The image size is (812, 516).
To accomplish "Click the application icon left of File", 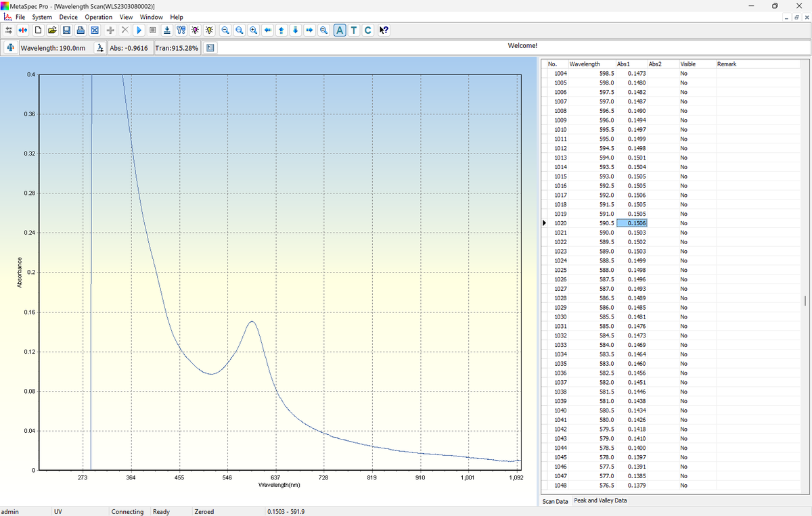I will 6,17.
